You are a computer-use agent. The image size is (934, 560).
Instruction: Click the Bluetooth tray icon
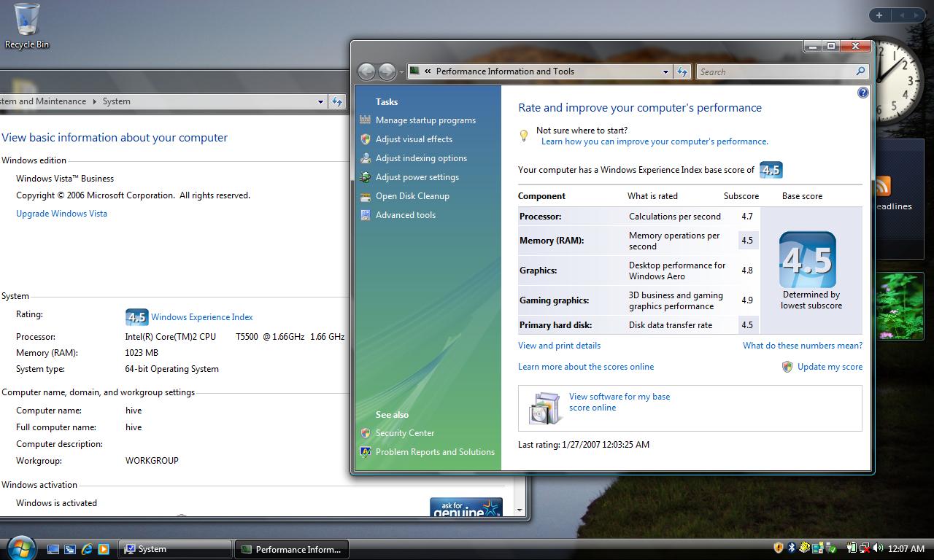point(791,548)
